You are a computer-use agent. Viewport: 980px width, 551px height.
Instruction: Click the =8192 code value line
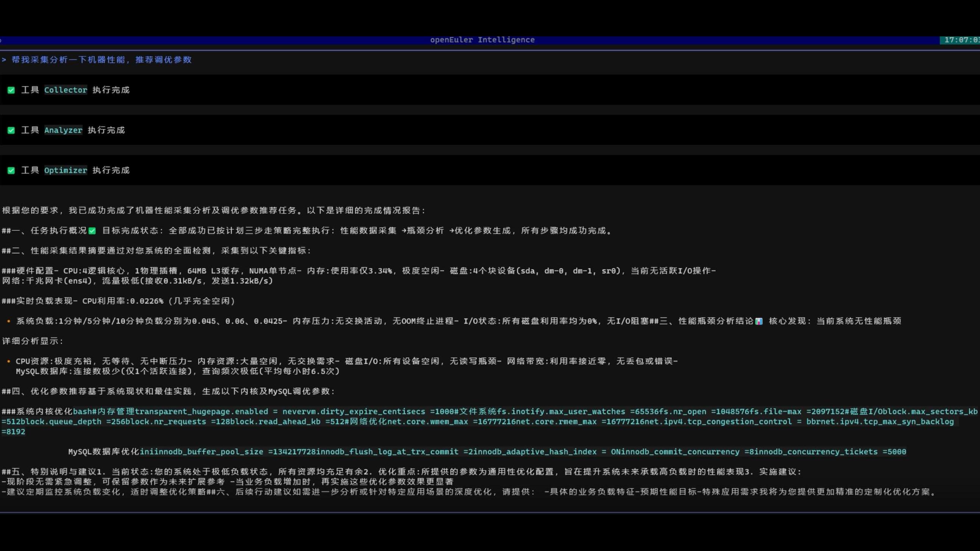[x=14, y=431]
